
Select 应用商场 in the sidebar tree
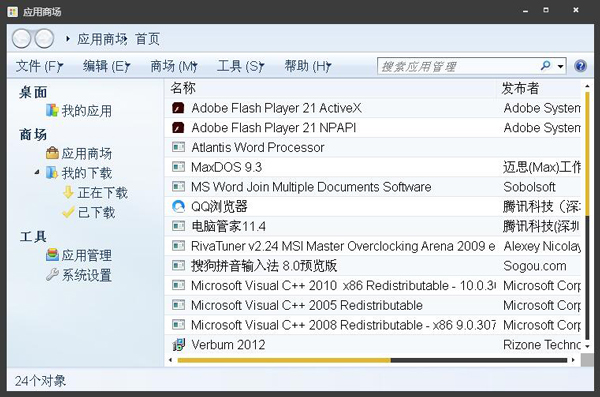(86, 154)
